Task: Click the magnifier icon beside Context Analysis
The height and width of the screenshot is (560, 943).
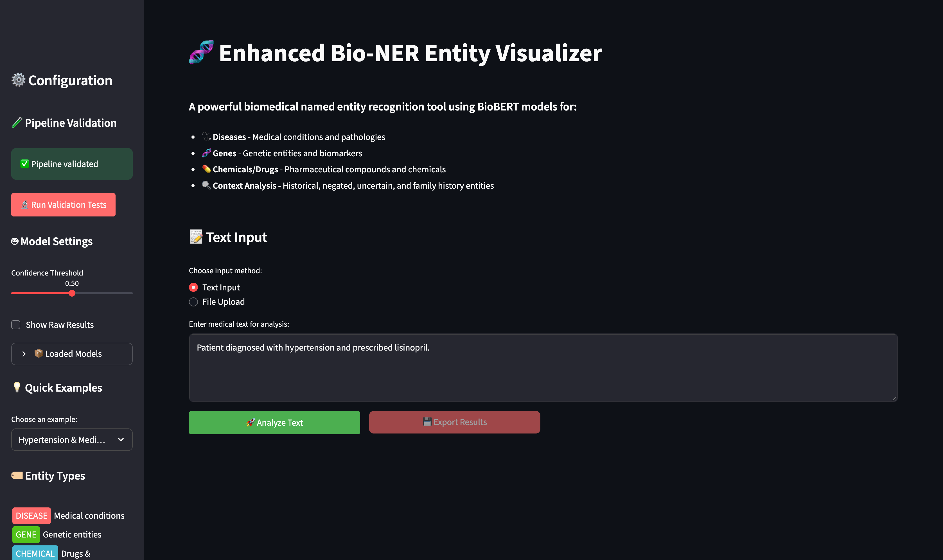Action: (206, 185)
